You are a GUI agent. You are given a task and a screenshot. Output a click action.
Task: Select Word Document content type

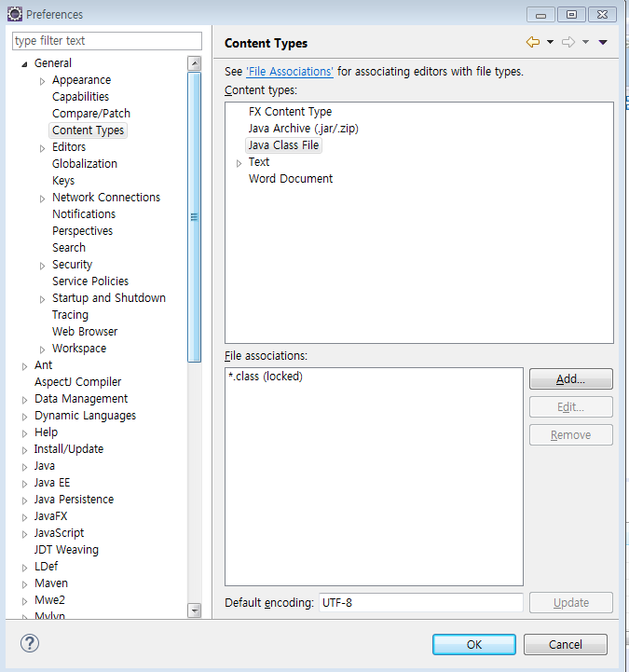[291, 178]
